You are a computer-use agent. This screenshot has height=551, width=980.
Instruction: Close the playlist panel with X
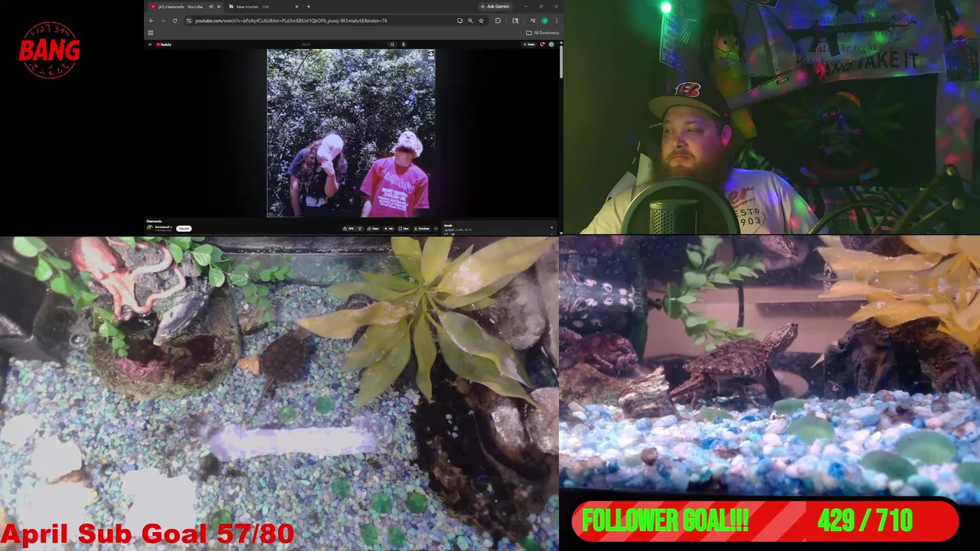click(x=551, y=228)
